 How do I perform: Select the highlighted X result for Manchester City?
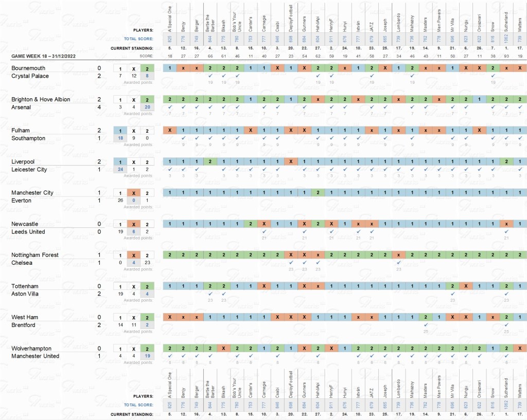[133, 193]
